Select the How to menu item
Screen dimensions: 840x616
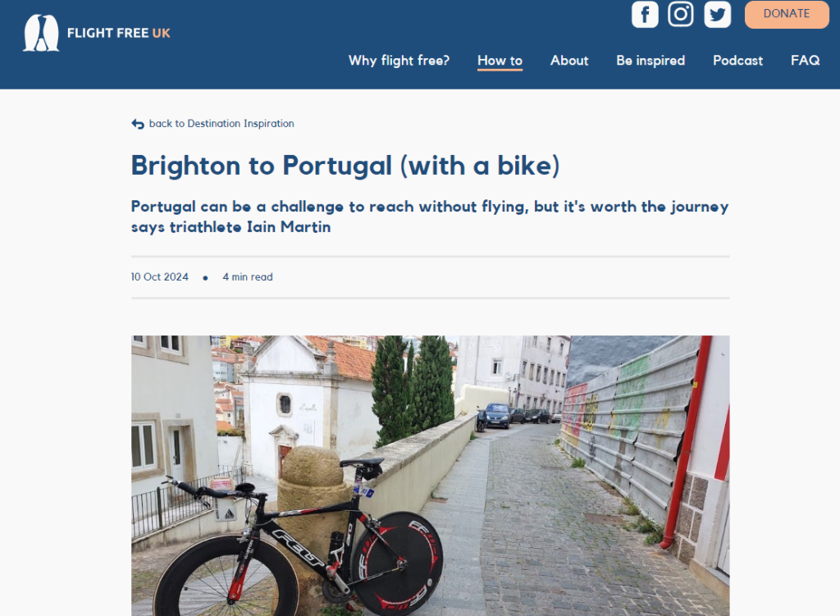[x=500, y=61]
